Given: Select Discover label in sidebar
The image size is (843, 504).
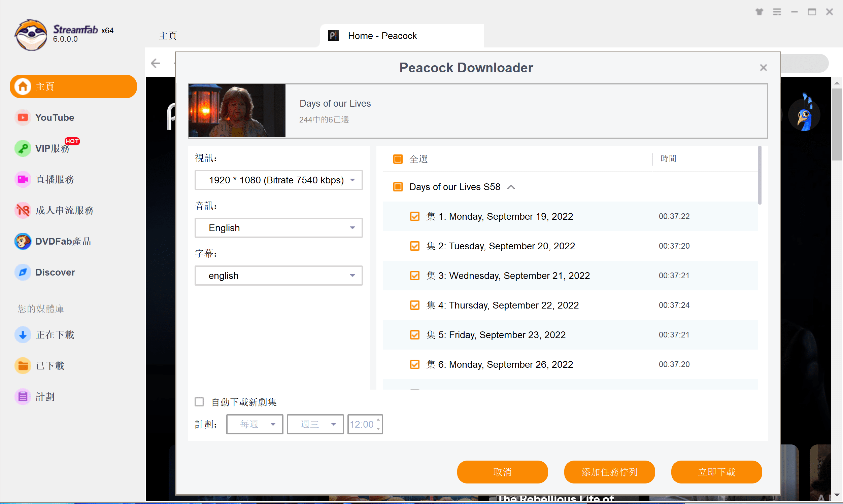Looking at the screenshot, I should pyautogui.click(x=55, y=272).
